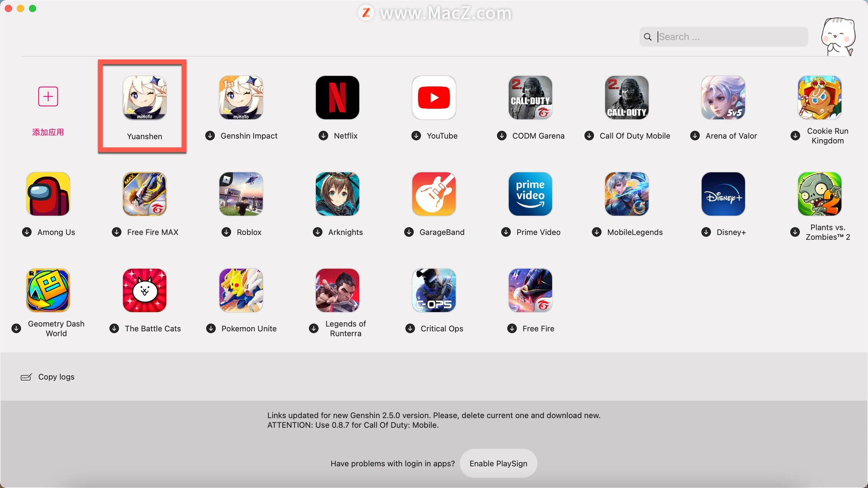Click download arrow beside Plants vs. Zombies 2

[x=795, y=232]
